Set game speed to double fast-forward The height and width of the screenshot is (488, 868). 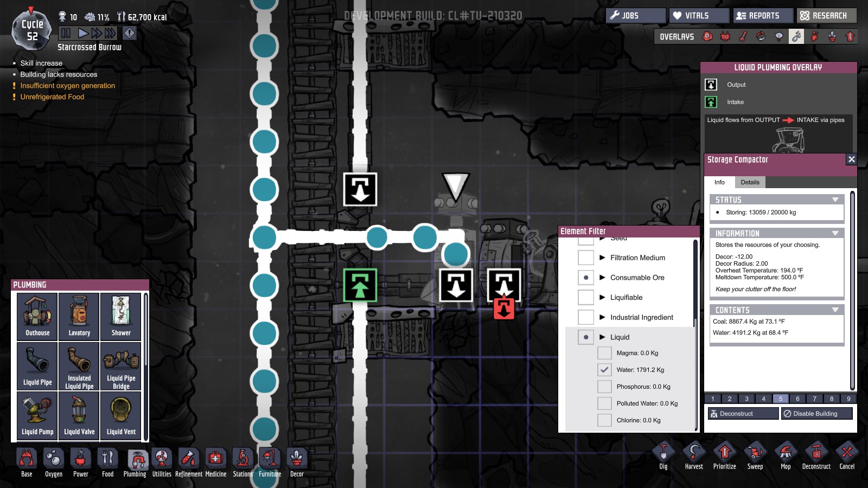[x=96, y=33]
